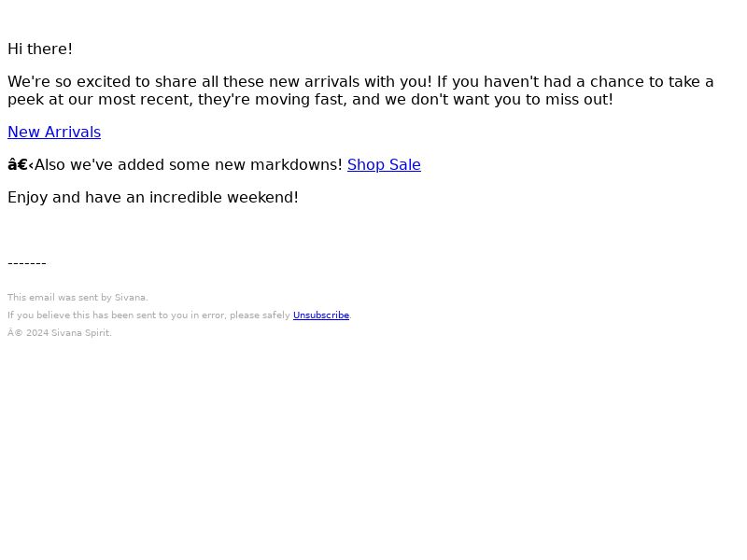Click the words "new arrivals with you!" in paragraph

click(x=351, y=81)
